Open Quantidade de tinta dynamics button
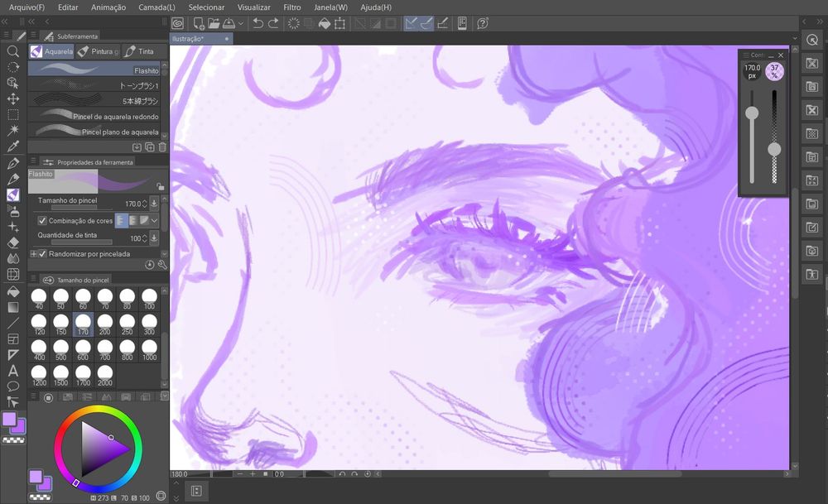Viewport: 828px width, 504px height. click(x=154, y=238)
